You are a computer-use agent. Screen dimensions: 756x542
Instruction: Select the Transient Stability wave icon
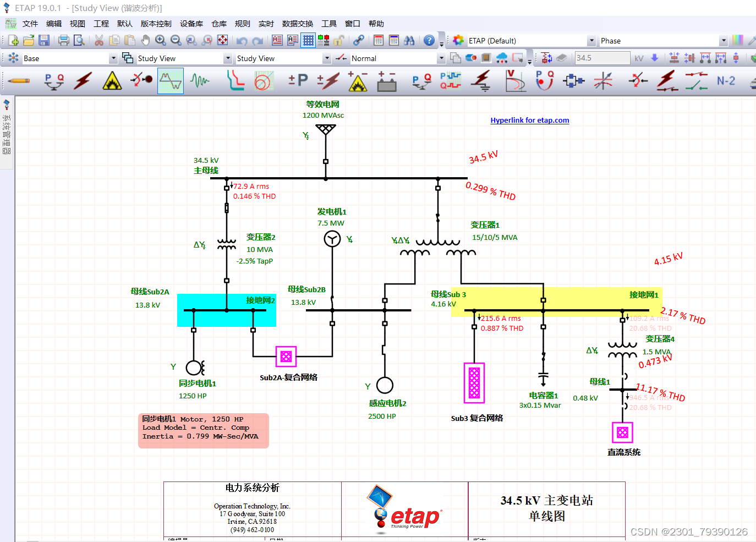coord(200,81)
